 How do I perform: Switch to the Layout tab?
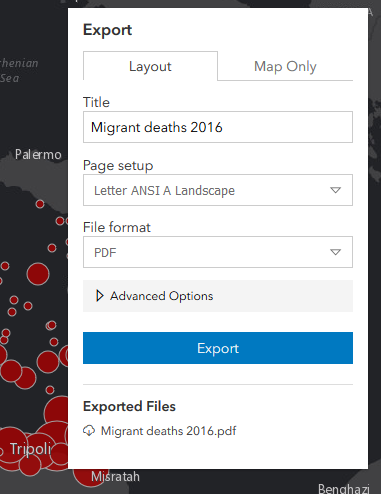pos(150,66)
